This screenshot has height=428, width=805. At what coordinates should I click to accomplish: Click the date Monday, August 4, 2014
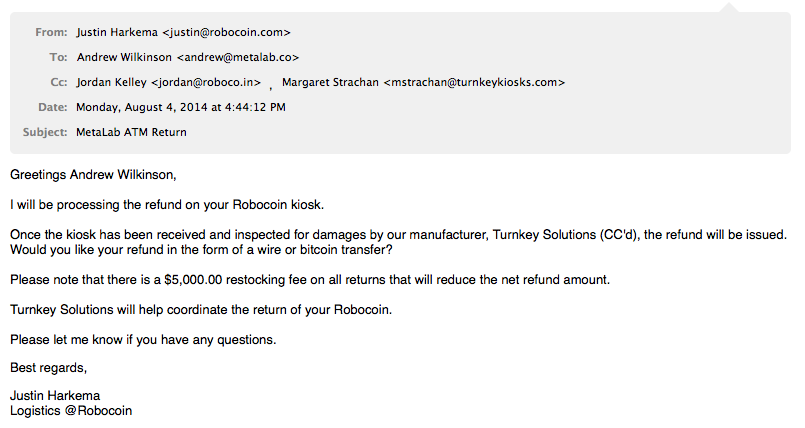click(142, 107)
